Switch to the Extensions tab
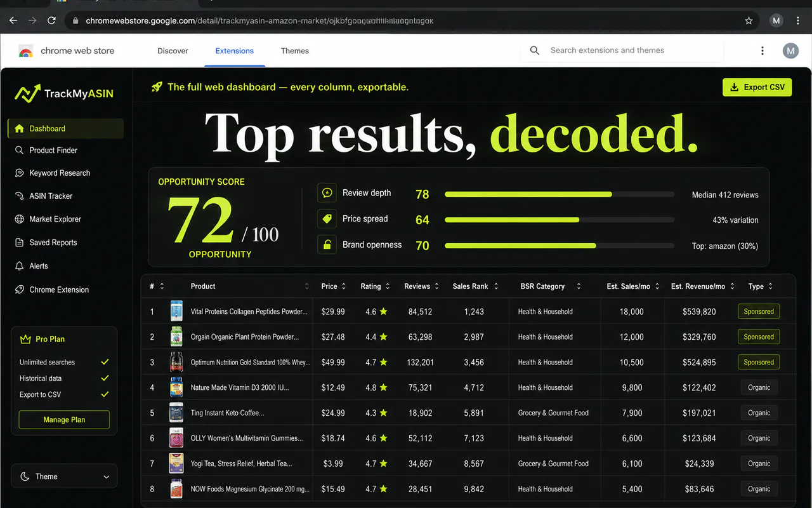Image resolution: width=812 pixels, height=508 pixels. pyautogui.click(x=235, y=51)
